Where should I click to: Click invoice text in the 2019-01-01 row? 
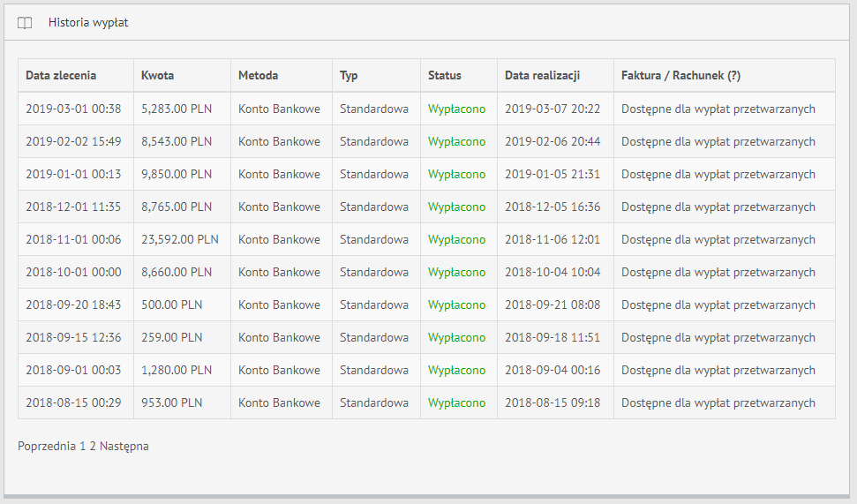pyautogui.click(x=718, y=174)
